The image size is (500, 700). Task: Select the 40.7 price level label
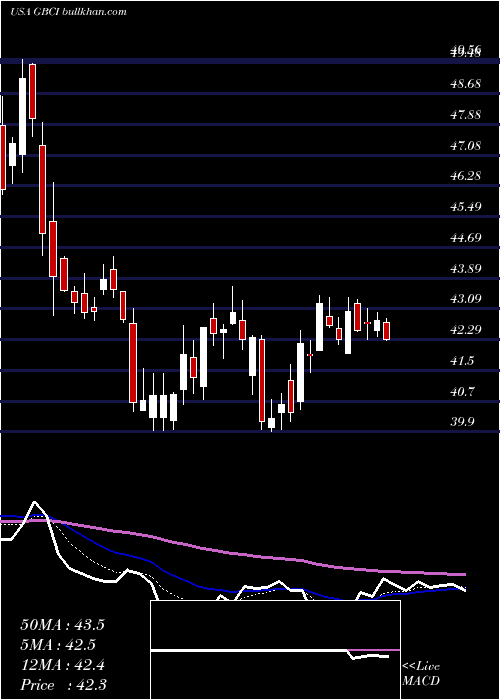(462, 392)
